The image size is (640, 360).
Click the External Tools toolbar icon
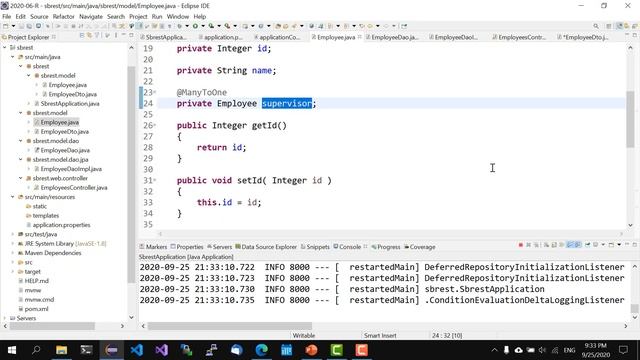coord(227,26)
